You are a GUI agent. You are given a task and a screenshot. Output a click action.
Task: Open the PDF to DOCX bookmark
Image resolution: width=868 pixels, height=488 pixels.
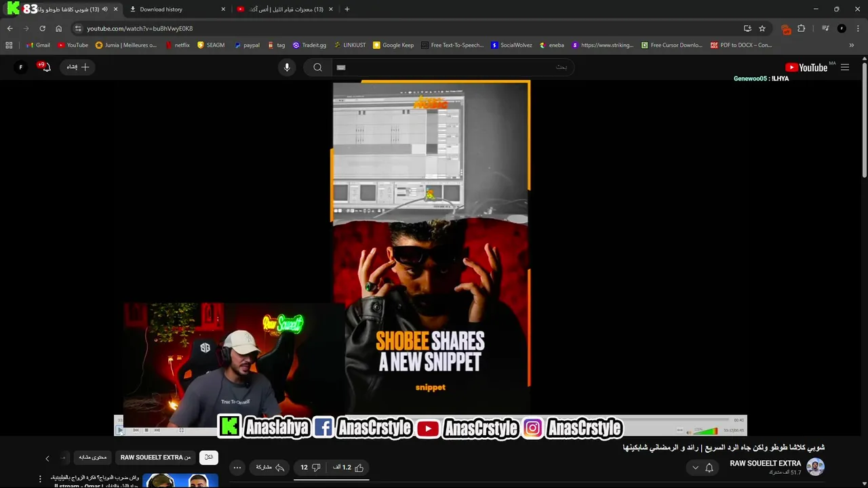(741, 45)
